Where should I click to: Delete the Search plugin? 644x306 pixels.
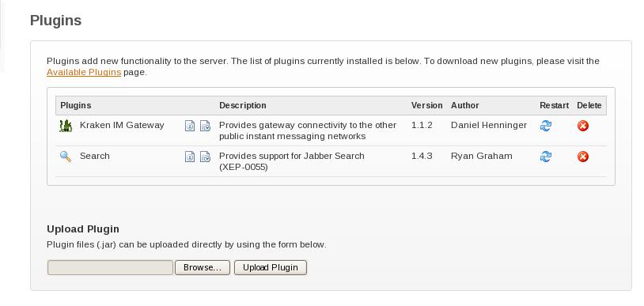click(583, 157)
